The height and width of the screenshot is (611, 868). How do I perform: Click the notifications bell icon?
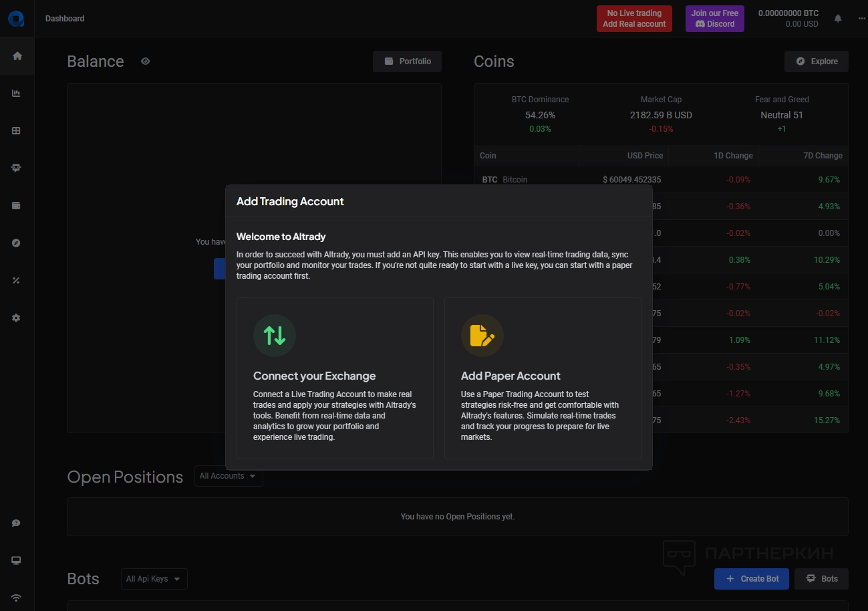pos(838,19)
